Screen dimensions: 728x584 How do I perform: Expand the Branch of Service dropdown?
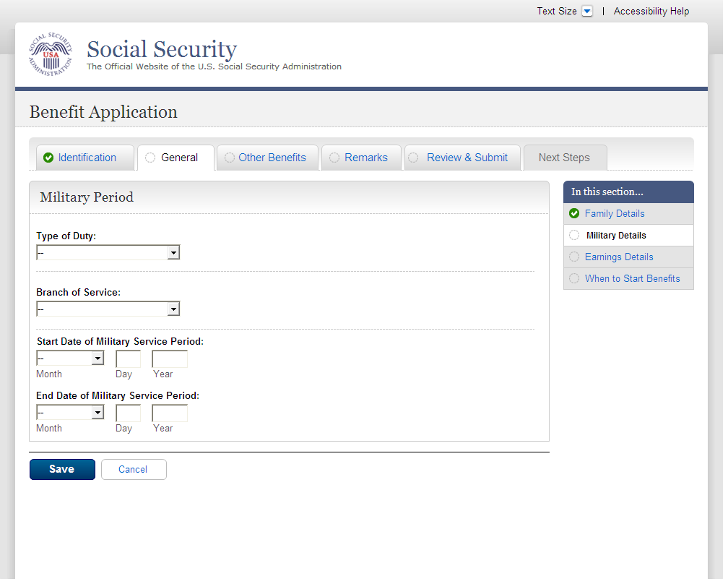pyautogui.click(x=108, y=309)
